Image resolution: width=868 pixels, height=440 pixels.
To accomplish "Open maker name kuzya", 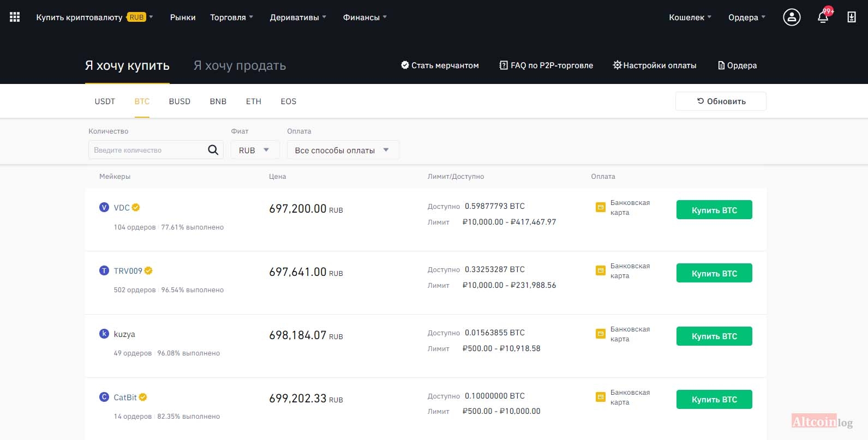I will [x=124, y=334].
